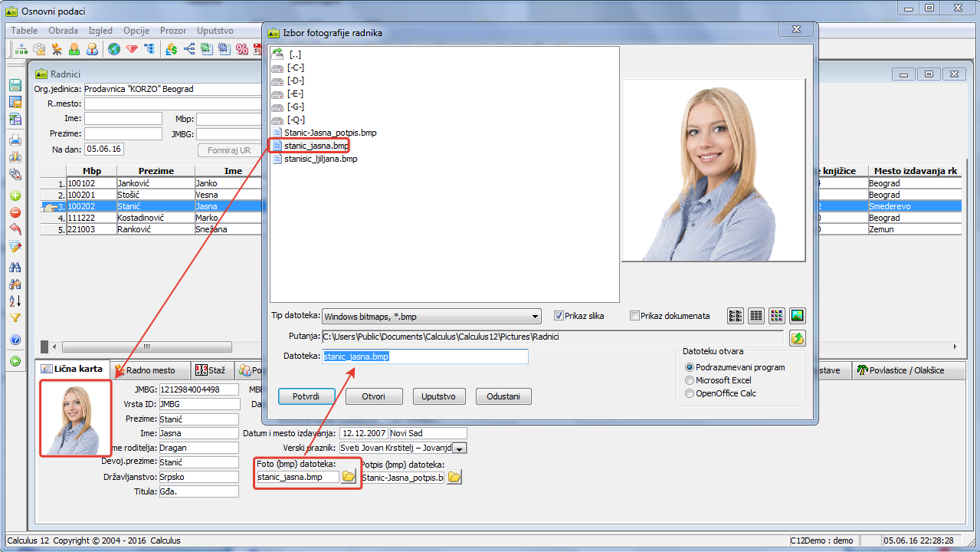Click the picture preview view icon
The image size is (980, 552).
click(798, 316)
